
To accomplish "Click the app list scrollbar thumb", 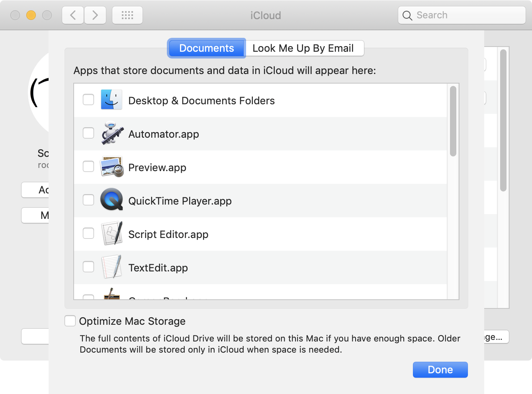I will pyautogui.click(x=453, y=121).
